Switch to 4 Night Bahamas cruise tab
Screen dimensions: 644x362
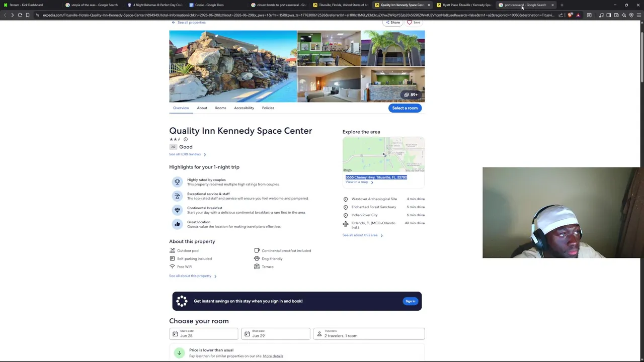[154, 5]
